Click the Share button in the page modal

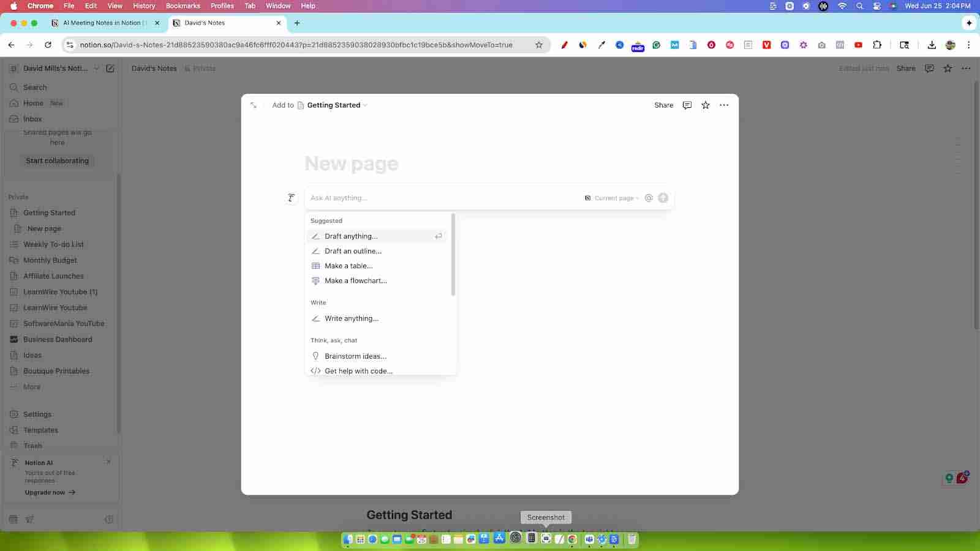click(x=663, y=105)
